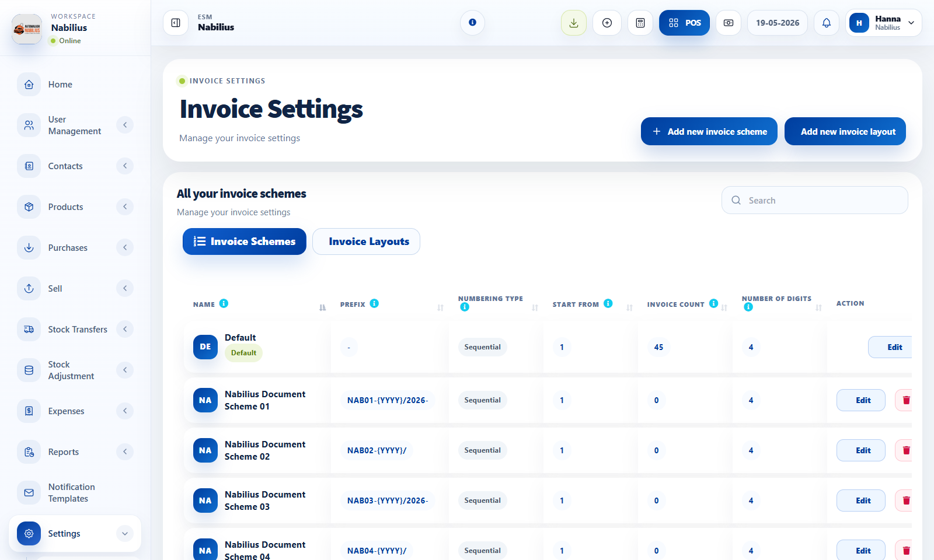Click the Sell sidebar icon
The width and height of the screenshot is (934, 560).
tap(29, 288)
